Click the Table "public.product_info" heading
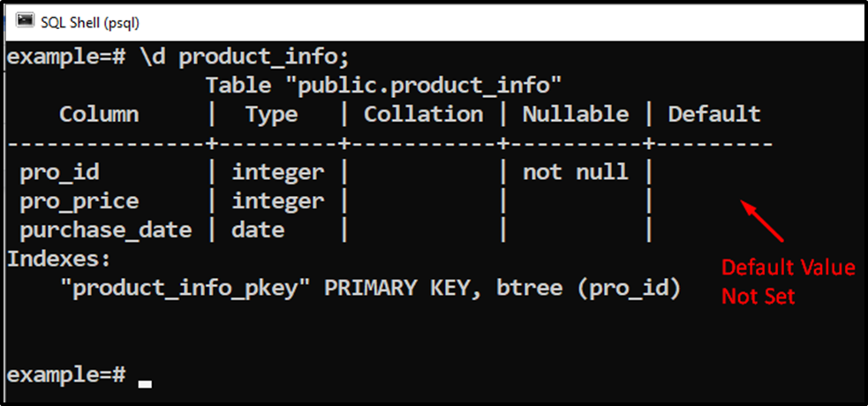The height and width of the screenshot is (406, 868). coord(384,86)
